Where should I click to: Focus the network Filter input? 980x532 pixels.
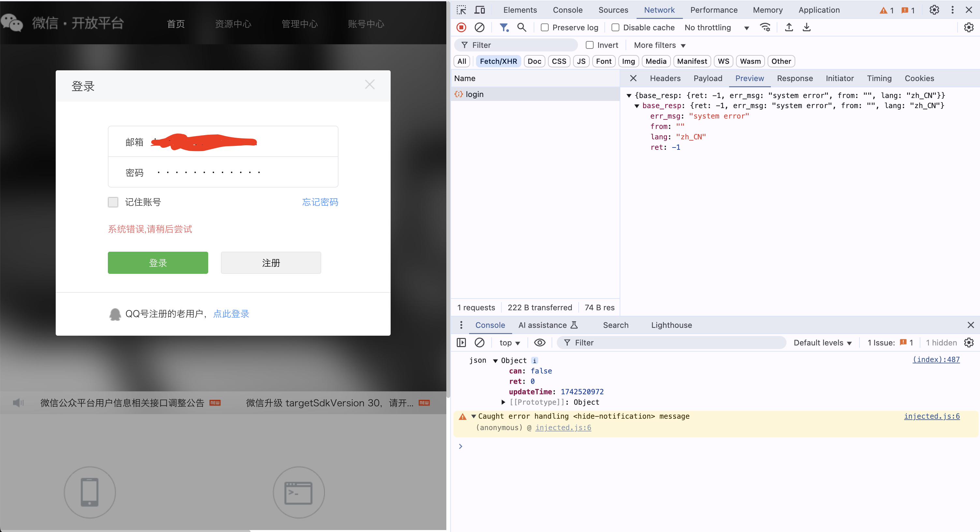516,45
